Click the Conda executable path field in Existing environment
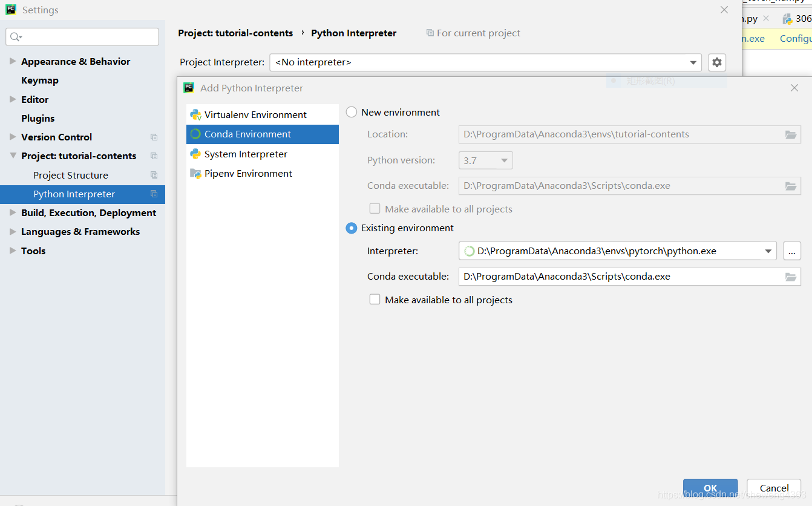The image size is (812, 506). (630, 277)
